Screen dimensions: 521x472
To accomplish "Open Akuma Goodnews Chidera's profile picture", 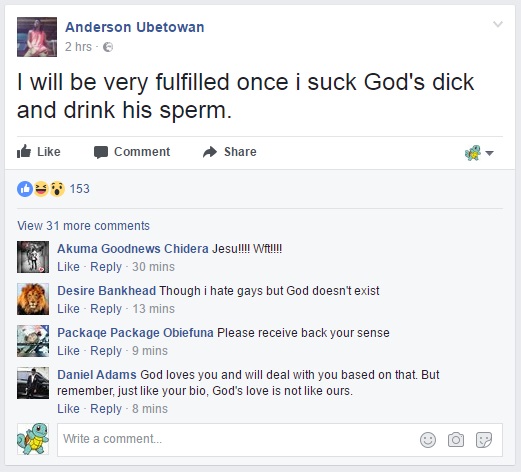I will click(x=33, y=257).
